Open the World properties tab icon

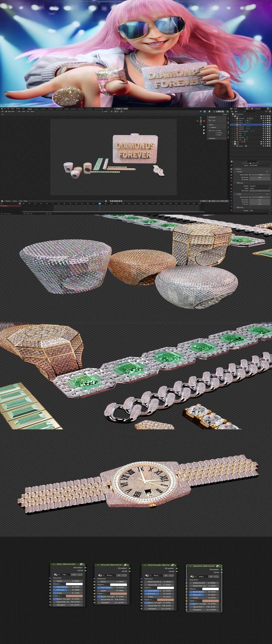pos(231,181)
